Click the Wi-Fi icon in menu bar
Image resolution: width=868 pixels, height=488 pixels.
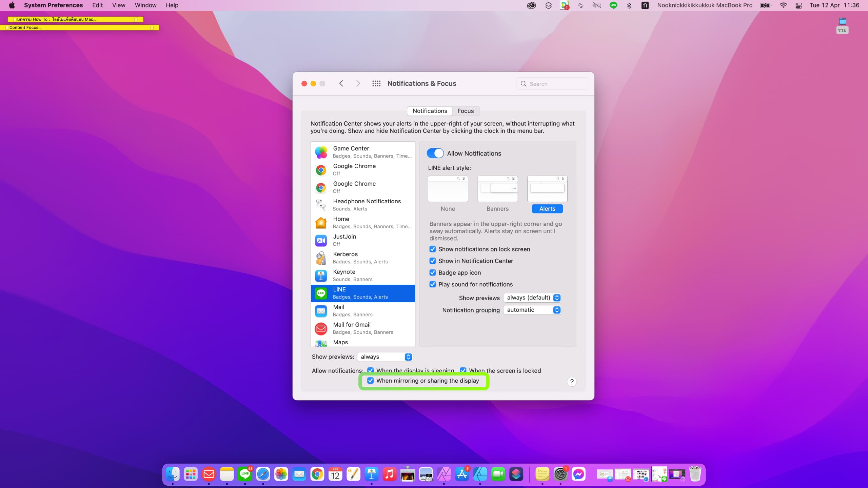coord(783,5)
